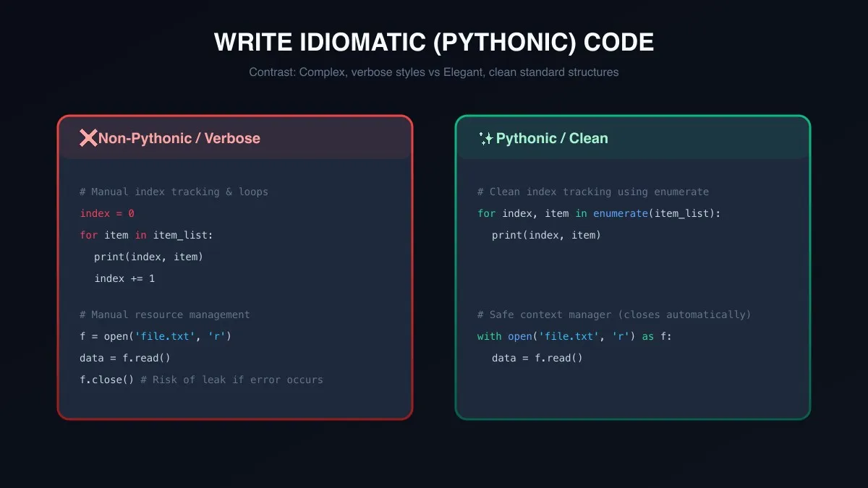This screenshot has width=868, height=488.
Task: Click the 'Non-Pythonic / Verbose' heading
Action: 179,138
